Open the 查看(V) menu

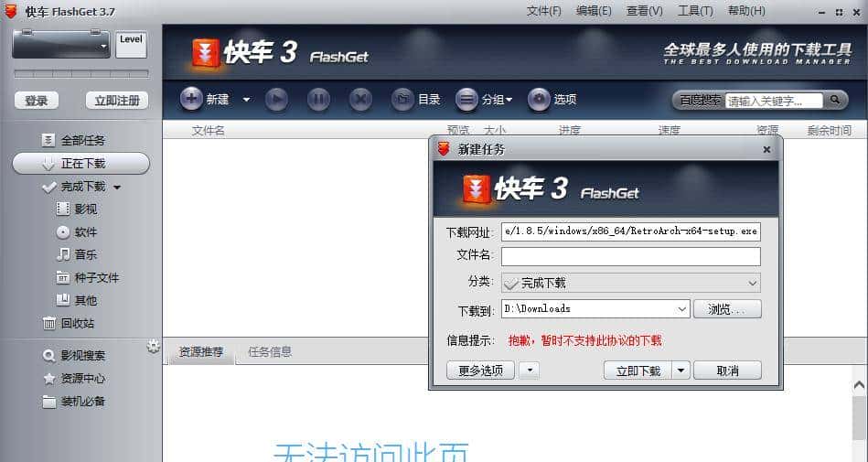tap(644, 11)
